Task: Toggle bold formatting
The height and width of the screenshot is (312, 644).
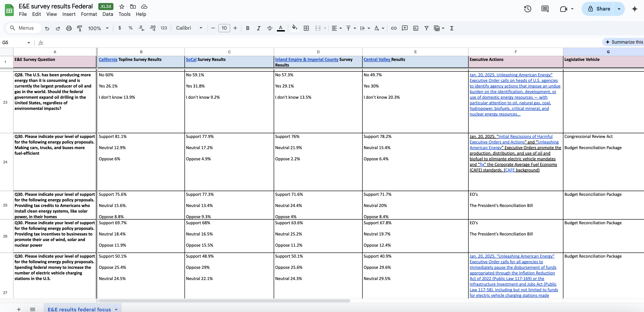Action: pyautogui.click(x=248, y=28)
